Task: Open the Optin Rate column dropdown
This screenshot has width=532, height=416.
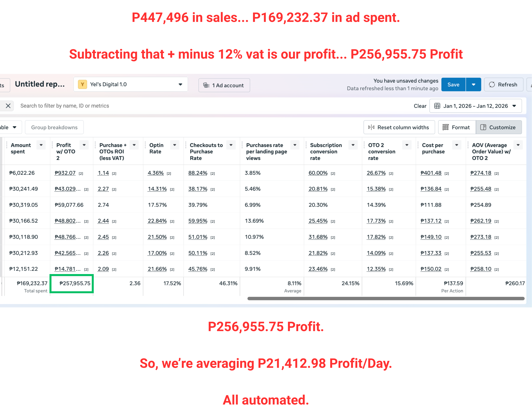Action: [174, 145]
